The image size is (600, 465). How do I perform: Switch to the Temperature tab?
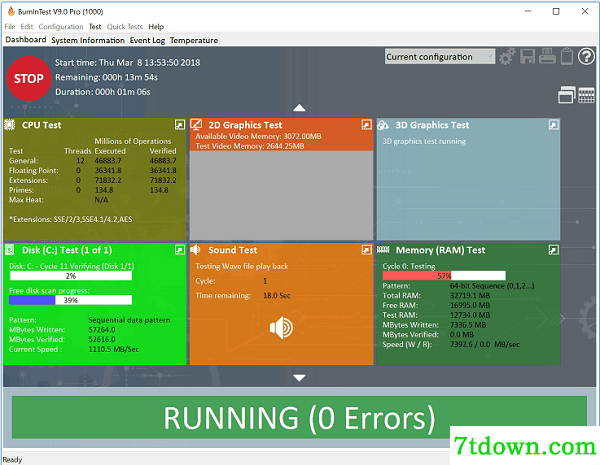click(x=194, y=40)
